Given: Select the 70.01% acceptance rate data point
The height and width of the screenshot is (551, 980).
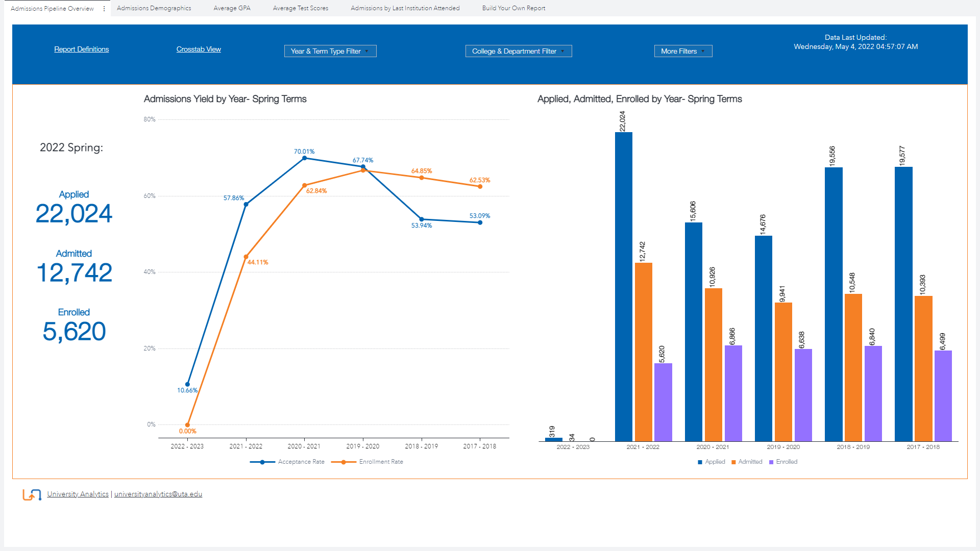Looking at the screenshot, I should [x=305, y=158].
